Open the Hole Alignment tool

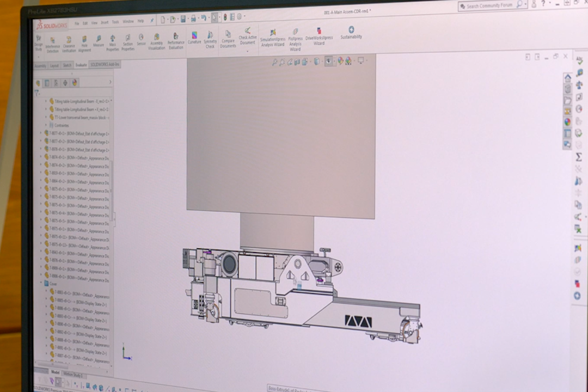(x=84, y=44)
